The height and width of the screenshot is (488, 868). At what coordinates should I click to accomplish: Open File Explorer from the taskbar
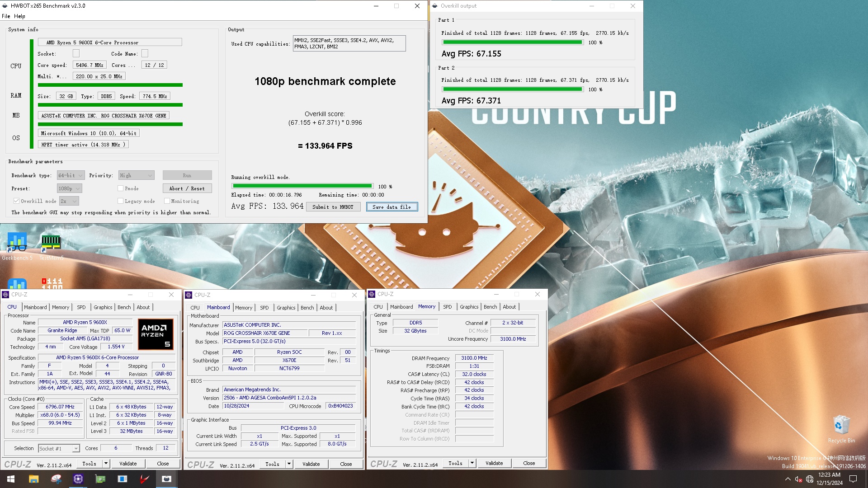[33, 479]
